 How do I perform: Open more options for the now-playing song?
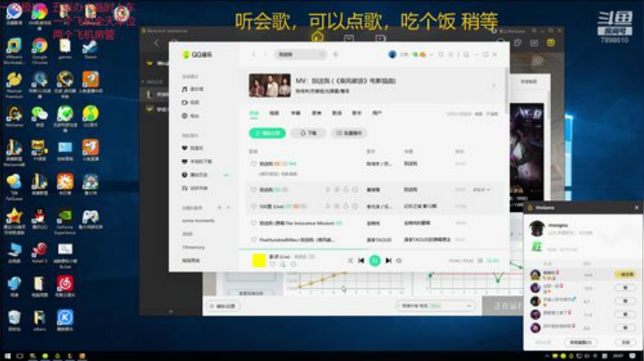[293, 264]
